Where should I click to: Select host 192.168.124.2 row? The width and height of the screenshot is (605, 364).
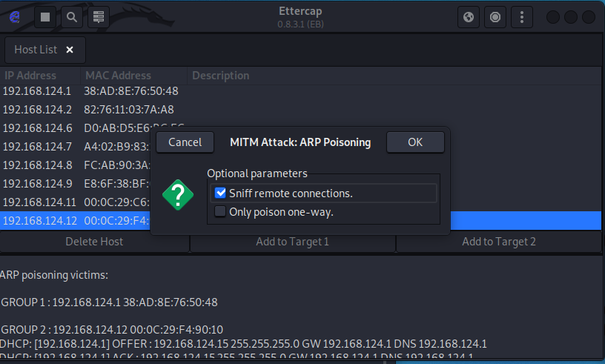(37, 110)
